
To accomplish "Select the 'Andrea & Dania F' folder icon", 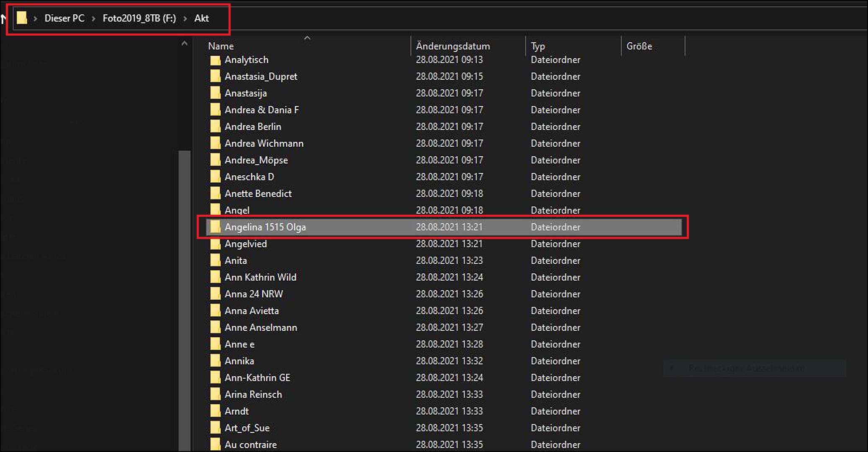I will 215,110.
